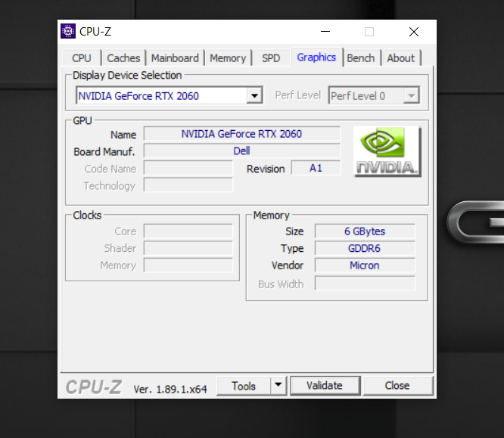Switch to the Caches tab

pos(123,58)
